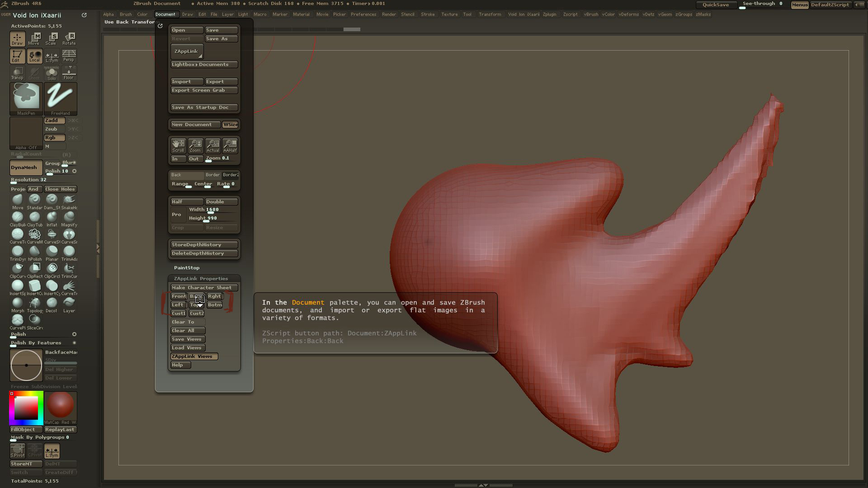Open the MaskPen brush thumbnail
Viewport: 868px width, 488px height.
point(26,99)
